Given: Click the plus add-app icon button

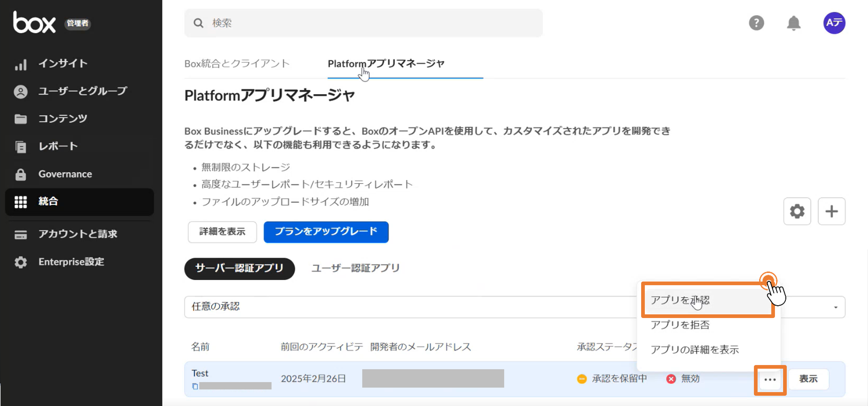Looking at the screenshot, I should 831,211.
